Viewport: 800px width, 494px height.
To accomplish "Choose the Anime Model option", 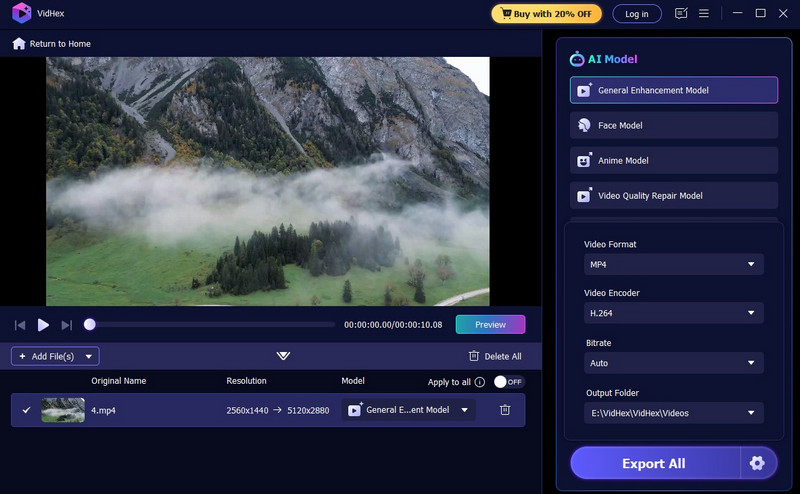I will 673,160.
